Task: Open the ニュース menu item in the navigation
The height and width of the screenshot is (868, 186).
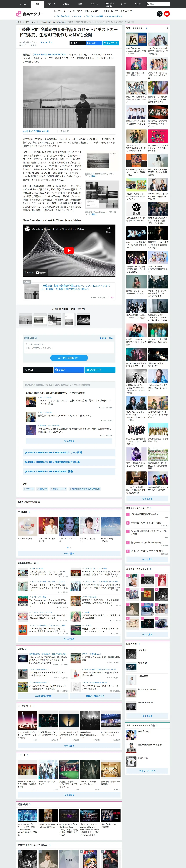Action: point(71,11)
